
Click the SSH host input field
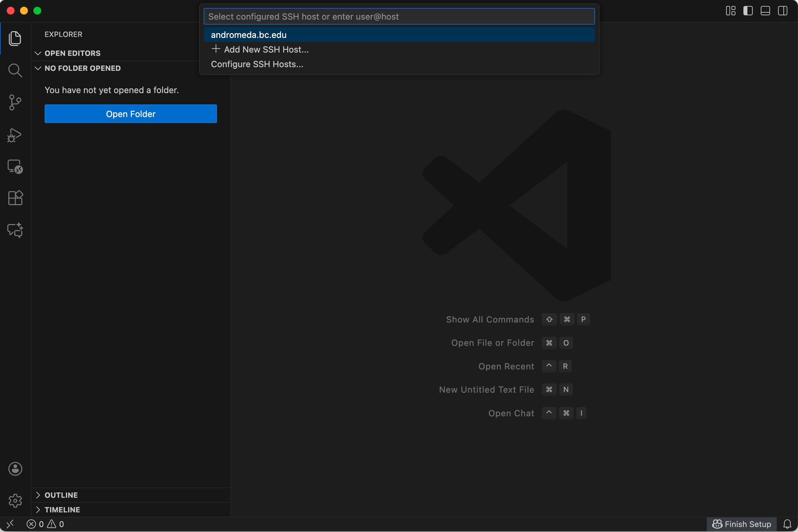pyautogui.click(x=399, y=17)
